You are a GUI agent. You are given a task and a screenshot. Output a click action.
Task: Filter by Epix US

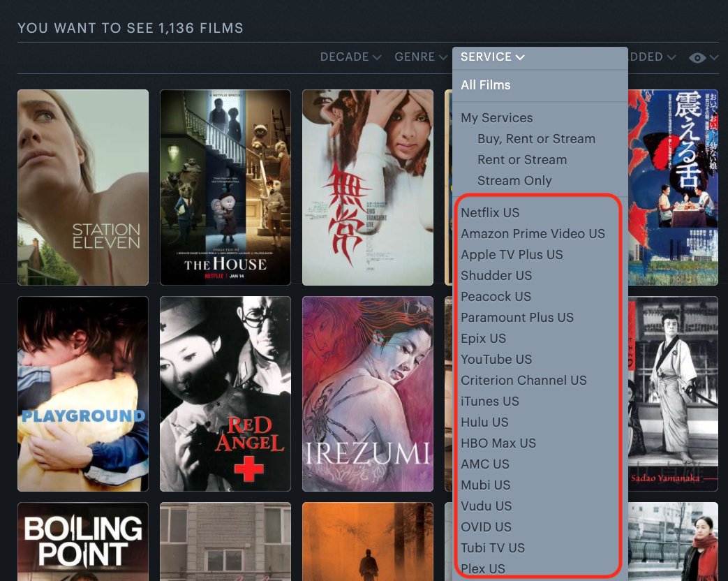483,338
